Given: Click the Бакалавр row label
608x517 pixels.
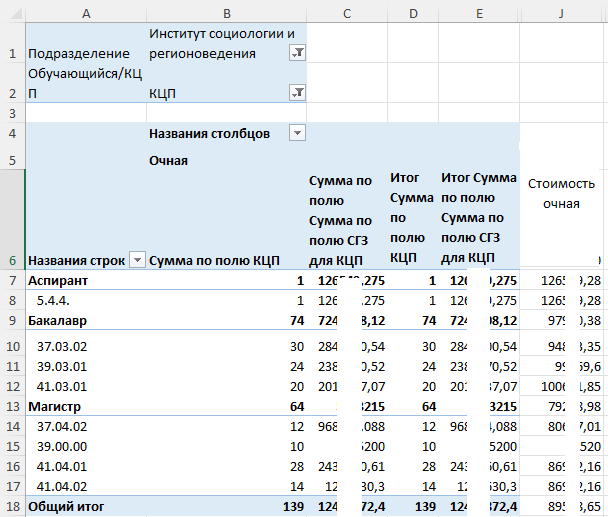Looking at the screenshot, I should pos(57,321).
